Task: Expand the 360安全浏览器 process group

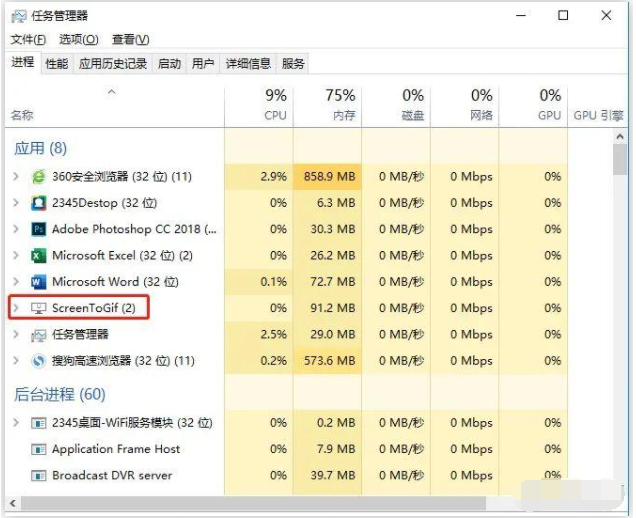Action: point(16,177)
